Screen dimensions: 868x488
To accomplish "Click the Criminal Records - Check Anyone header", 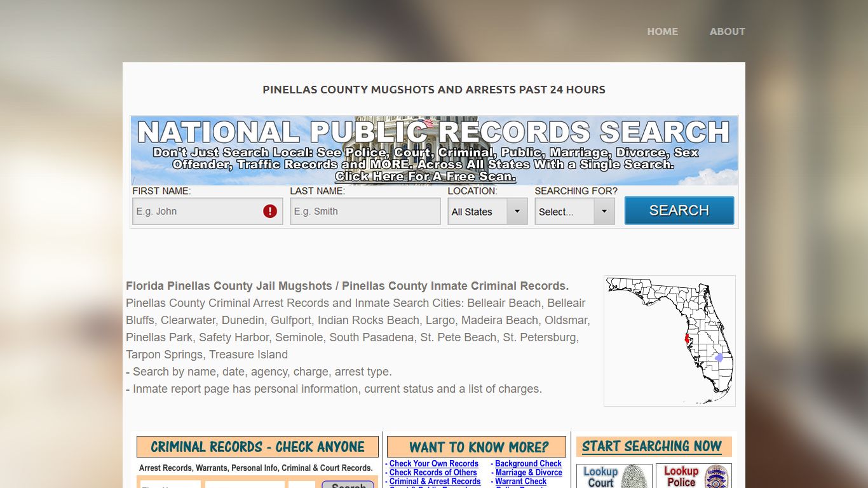I will (x=257, y=447).
